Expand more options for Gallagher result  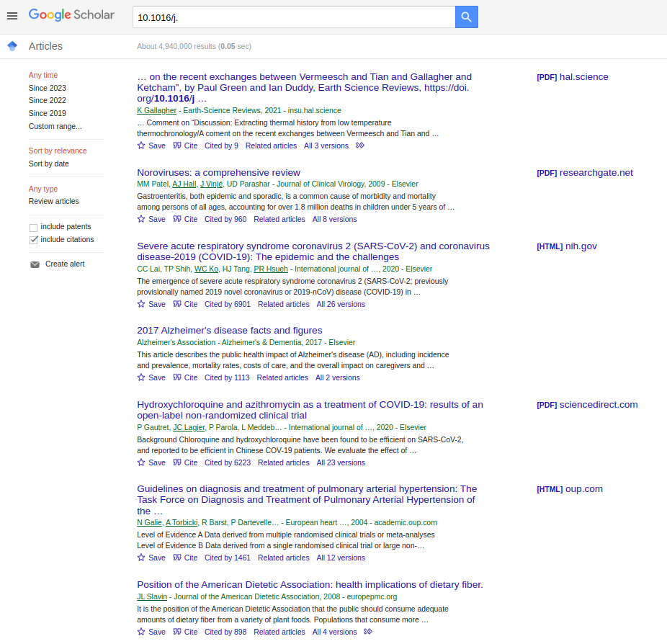(x=360, y=146)
